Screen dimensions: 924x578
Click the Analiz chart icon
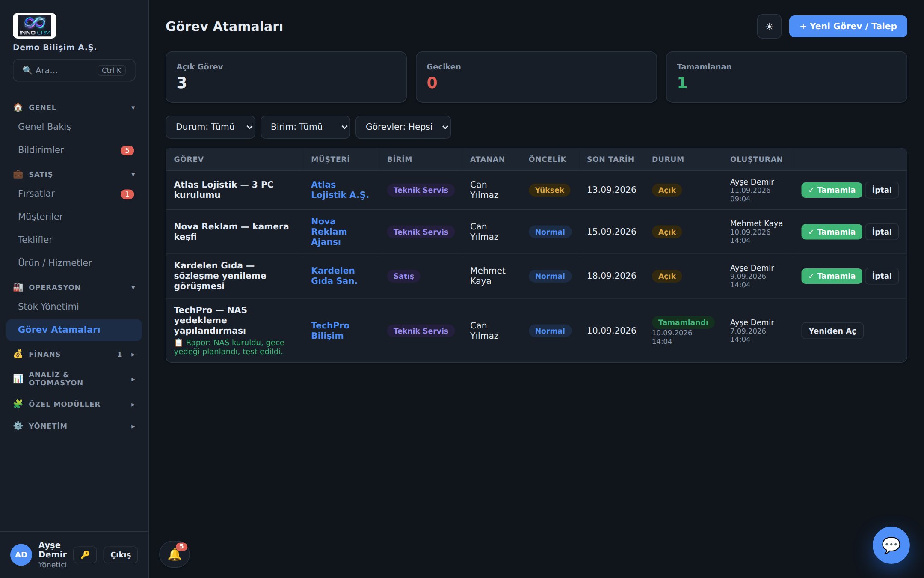(18, 378)
